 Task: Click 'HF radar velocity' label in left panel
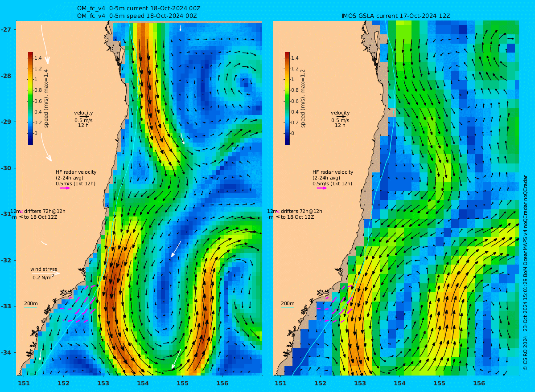(x=76, y=172)
